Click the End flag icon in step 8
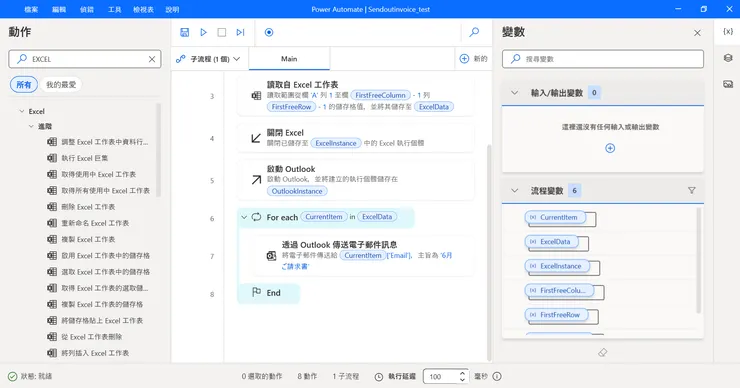 point(256,292)
